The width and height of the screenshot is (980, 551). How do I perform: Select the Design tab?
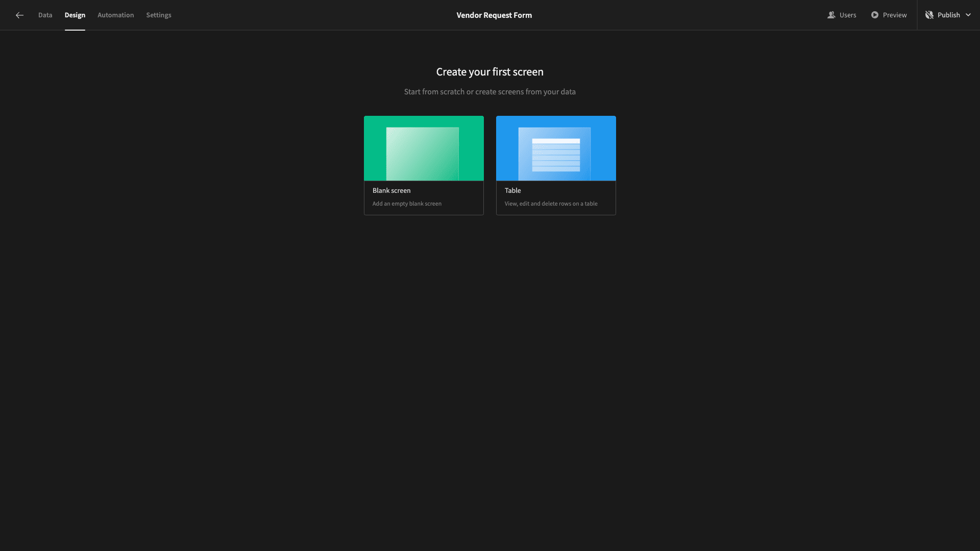75,15
